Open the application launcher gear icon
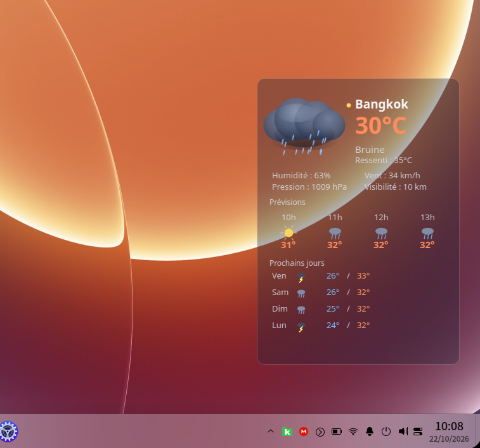The height and width of the screenshot is (448, 480). (x=9, y=432)
